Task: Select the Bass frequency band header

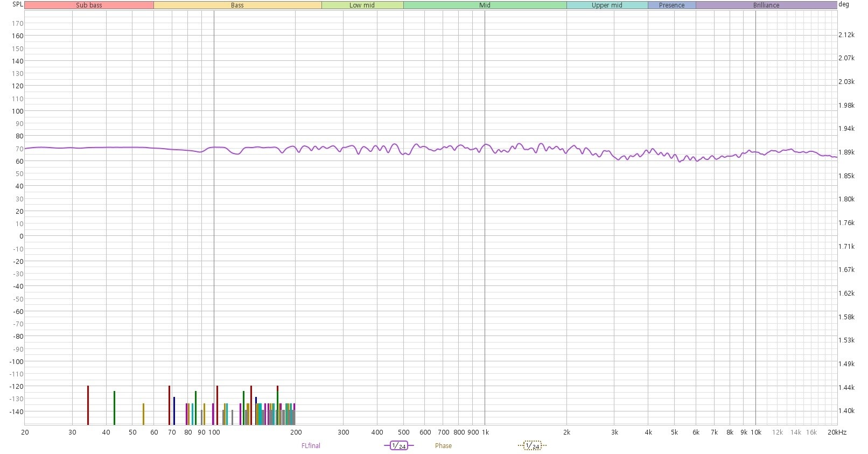Action: pyautogui.click(x=237, y=5)
